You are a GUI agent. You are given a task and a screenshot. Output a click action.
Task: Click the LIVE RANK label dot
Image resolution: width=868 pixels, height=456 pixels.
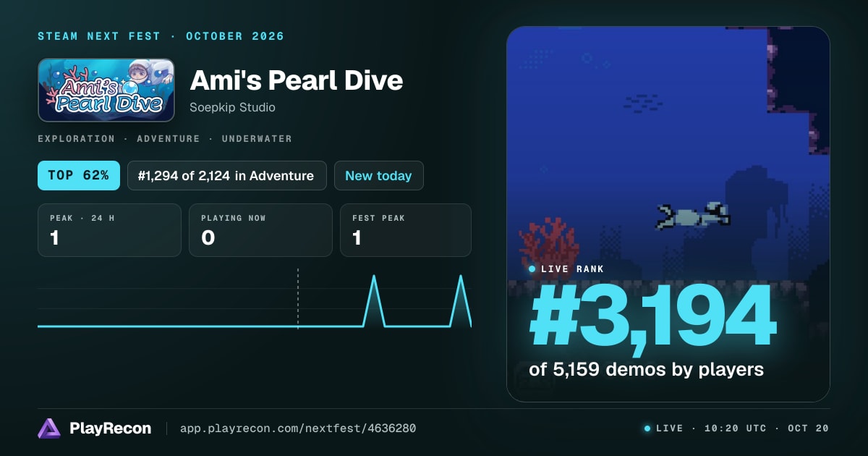coord(532,269)
